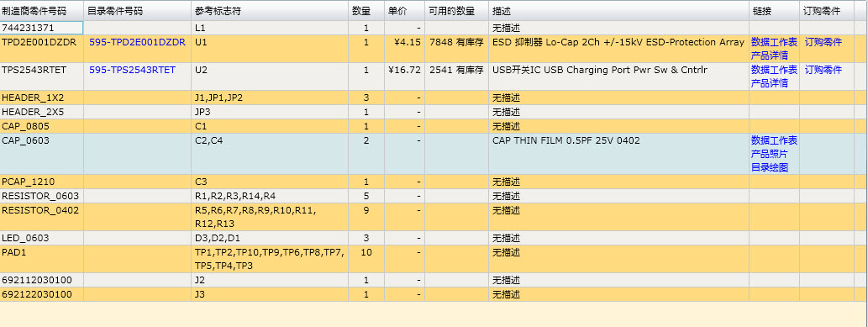The image size is (868, 327).
Task: Click 订购零件 link in the TPD2E001DZDR row
Action: click(823, 42)
